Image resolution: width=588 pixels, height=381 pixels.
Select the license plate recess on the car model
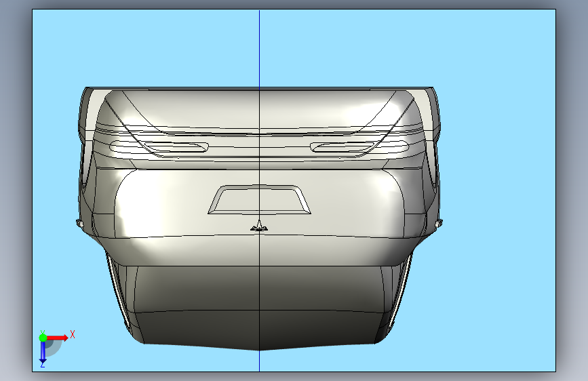click(260, 200)
